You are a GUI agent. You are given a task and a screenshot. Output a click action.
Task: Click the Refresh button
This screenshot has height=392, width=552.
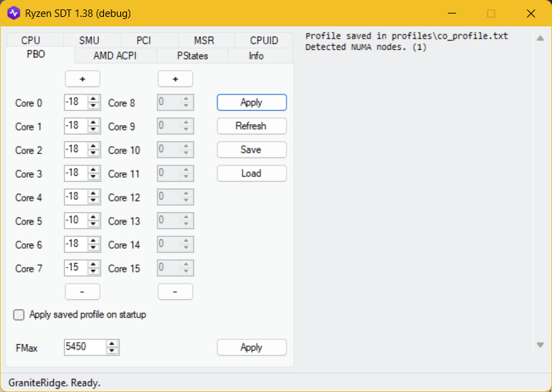click(x=252, y=126)
